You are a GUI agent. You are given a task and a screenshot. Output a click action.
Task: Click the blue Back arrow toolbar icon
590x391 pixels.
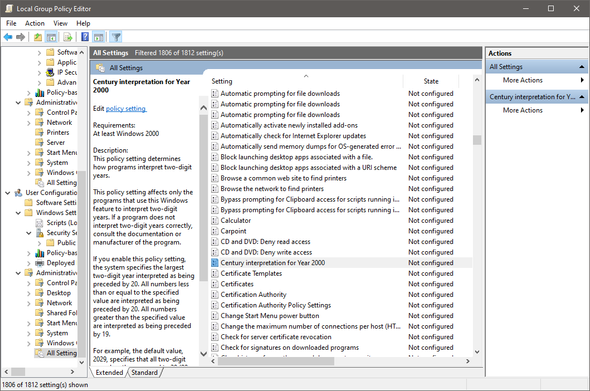[8, 37]
